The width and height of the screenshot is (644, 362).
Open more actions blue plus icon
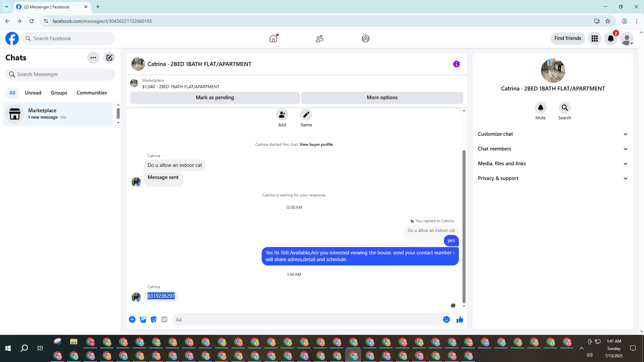click(x=132, y=319)
